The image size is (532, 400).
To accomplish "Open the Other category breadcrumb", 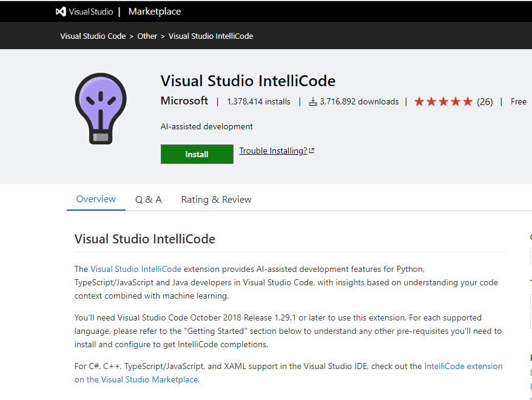I will (147, 36).
